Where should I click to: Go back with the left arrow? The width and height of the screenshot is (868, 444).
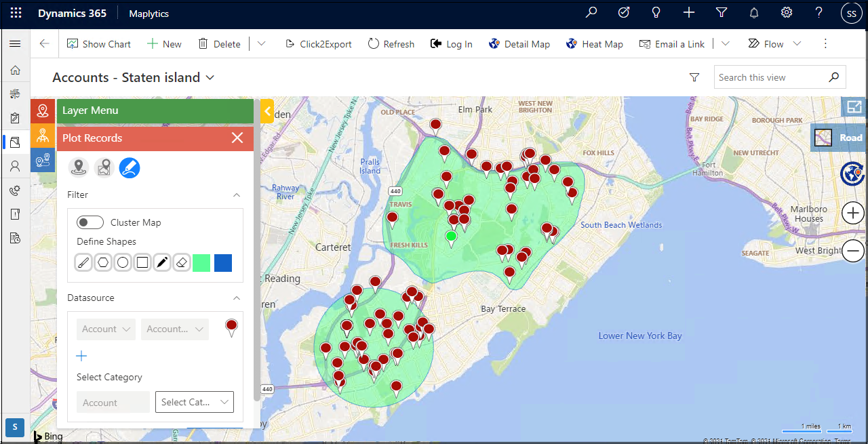44,43
